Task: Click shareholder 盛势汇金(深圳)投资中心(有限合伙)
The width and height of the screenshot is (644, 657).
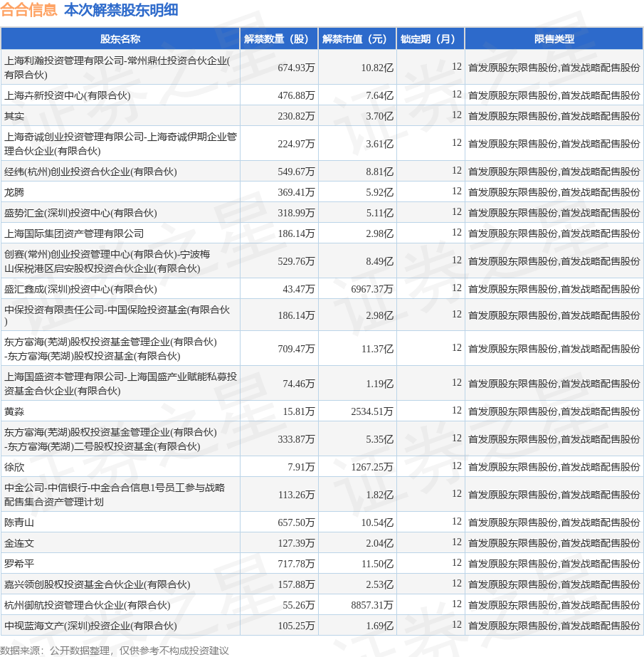Action: point(80,213)
